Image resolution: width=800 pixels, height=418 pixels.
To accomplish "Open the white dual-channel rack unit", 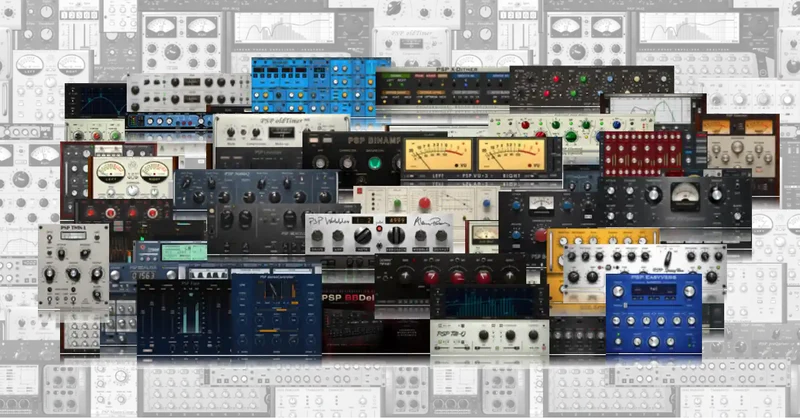I will point(189,92).
